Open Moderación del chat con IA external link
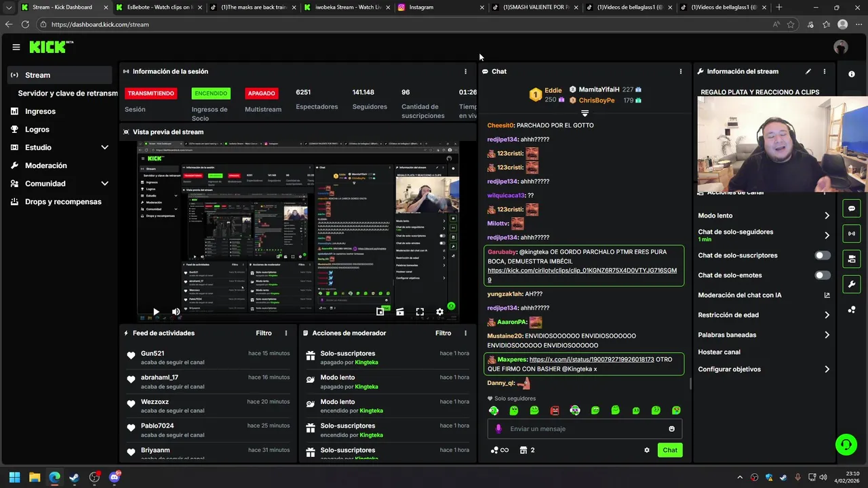The height and width of the screenshot is (488, 868). [x=827, y=295]
